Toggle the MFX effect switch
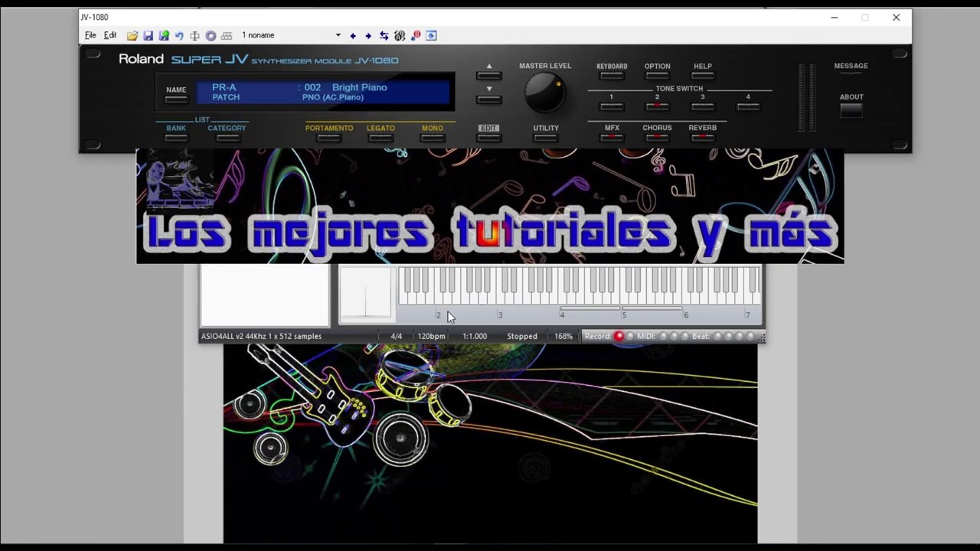Image resolution: width=980 pixels, height=551 pixels. click(612, 138)
